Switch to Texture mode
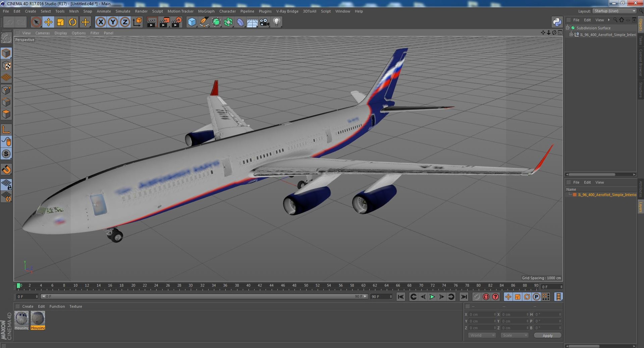Viewport: 644px width, 348px height. click(6, 65)
